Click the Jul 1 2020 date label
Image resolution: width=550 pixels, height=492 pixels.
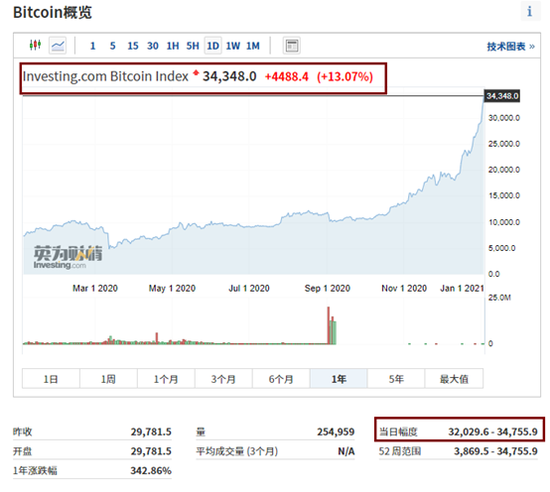249,288
